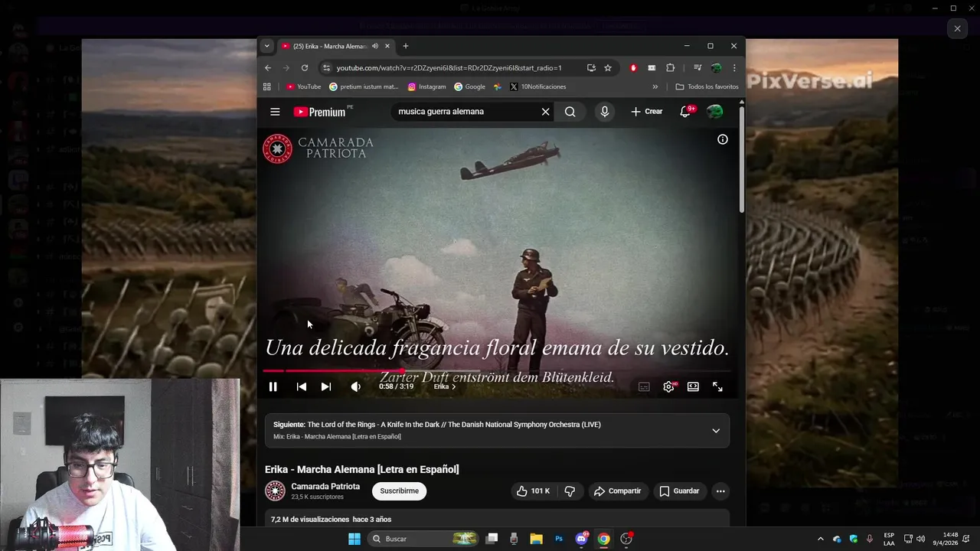Switch to theater mode view
This screenshot has width=980, height=551.
coord(693,386)
